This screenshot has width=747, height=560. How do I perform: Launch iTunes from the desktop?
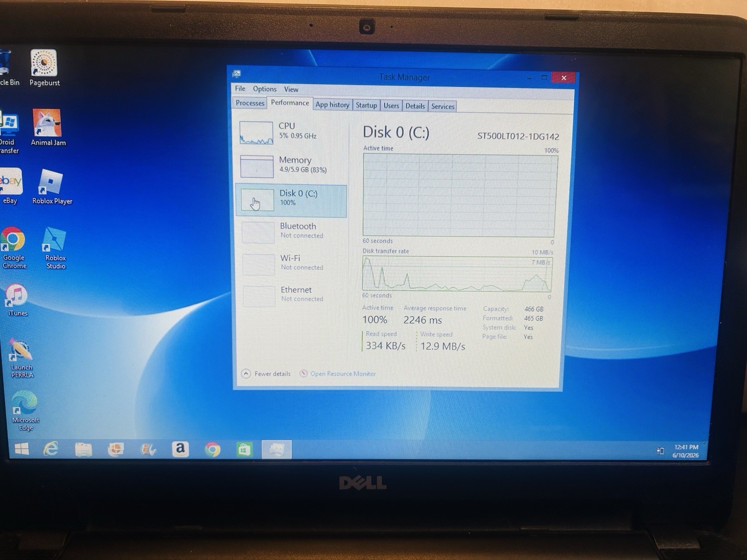17,301
